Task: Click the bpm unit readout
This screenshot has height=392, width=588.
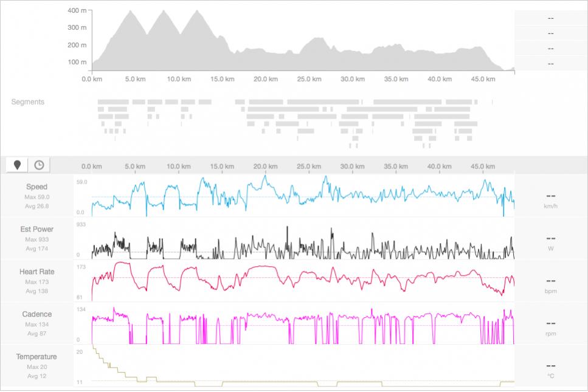Action: [x=550, y=291]
